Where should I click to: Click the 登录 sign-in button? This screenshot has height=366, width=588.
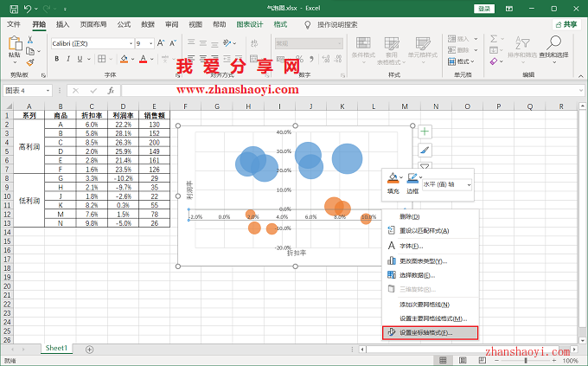(x=484, y=9)
